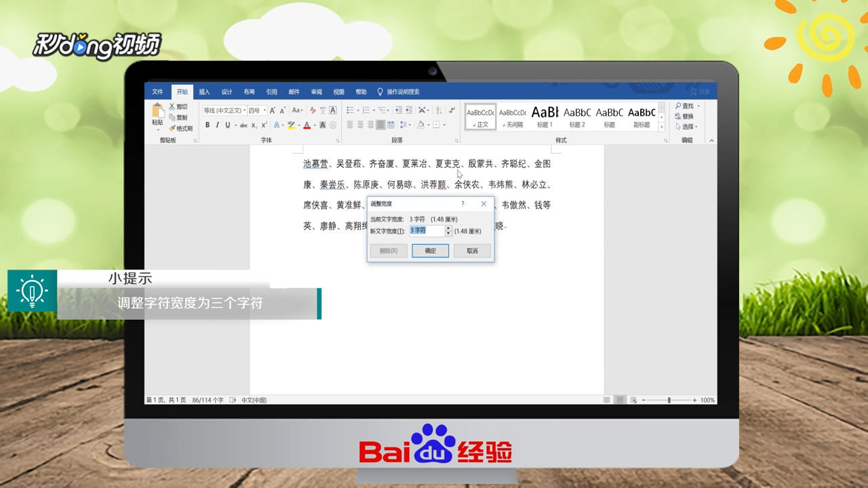This screenshot has height=488, width=868.
Task: Click the dialog help question mark
Action: 463,203
